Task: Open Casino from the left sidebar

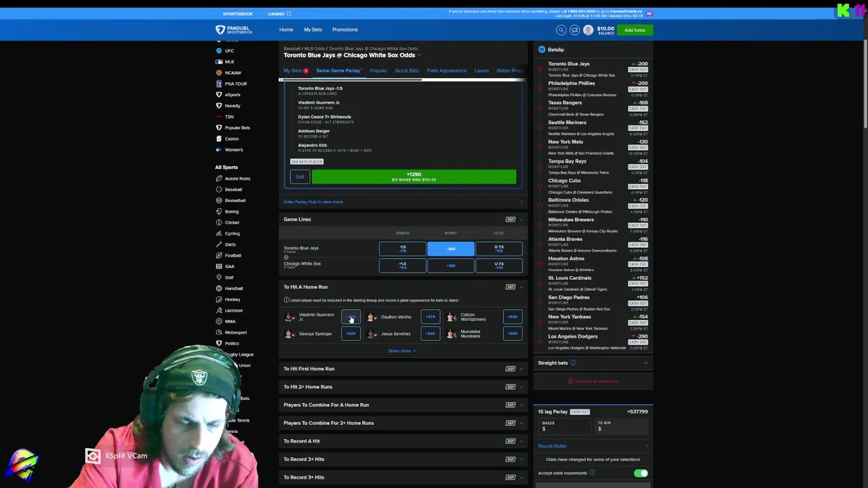Action: pos(231,139)
